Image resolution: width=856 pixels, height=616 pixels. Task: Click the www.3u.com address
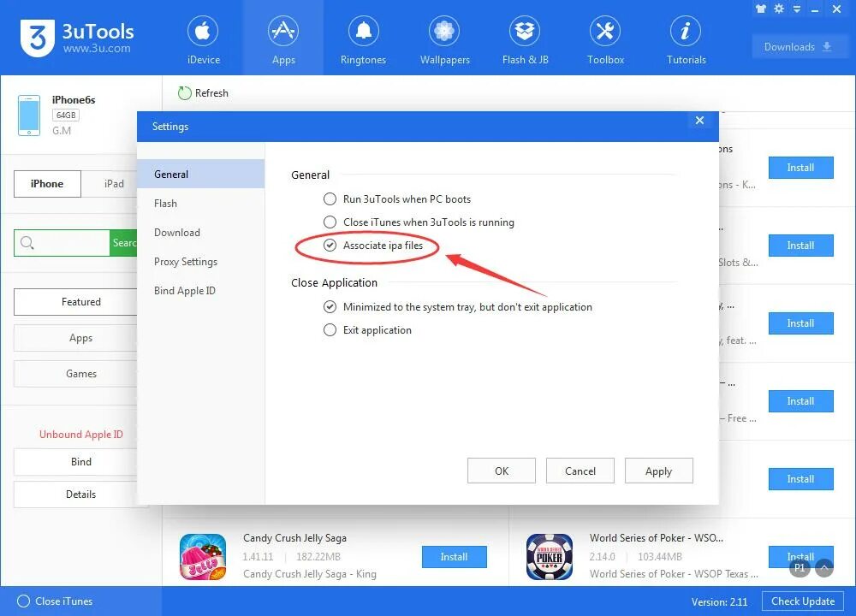(x=97, y=49)
